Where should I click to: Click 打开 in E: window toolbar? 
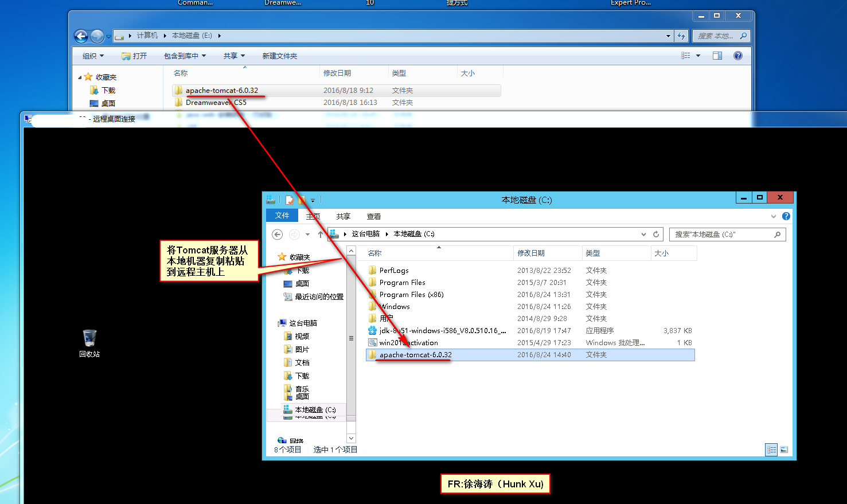[134, 56]
